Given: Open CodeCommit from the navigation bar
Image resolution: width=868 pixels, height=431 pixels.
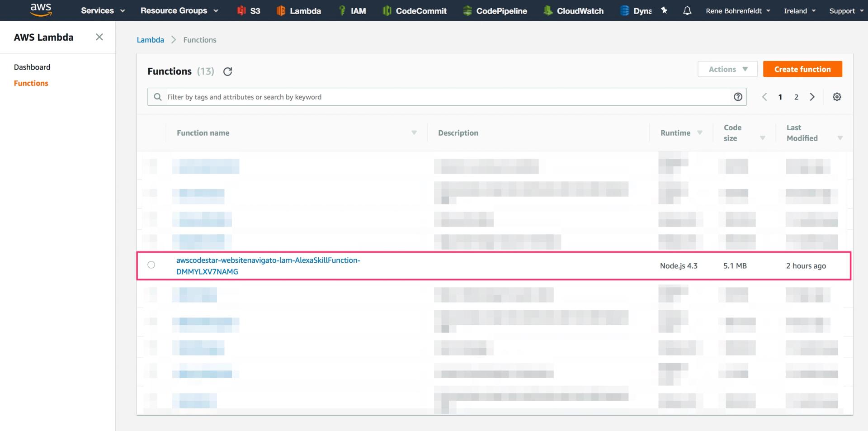Looking at the screenshot, I should click(x=415, y=11).
